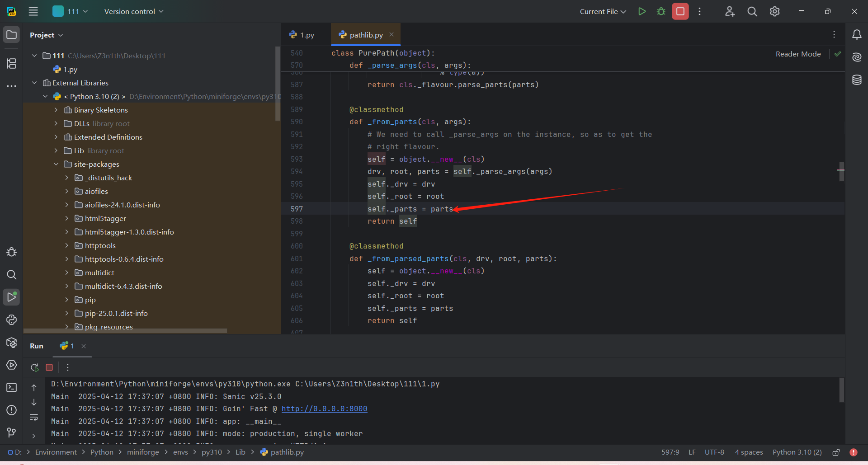The height and width of the screenshot is (465, 868).
Task: Click the Debug bug icon in toolbar
Action: tap(661, 12)
